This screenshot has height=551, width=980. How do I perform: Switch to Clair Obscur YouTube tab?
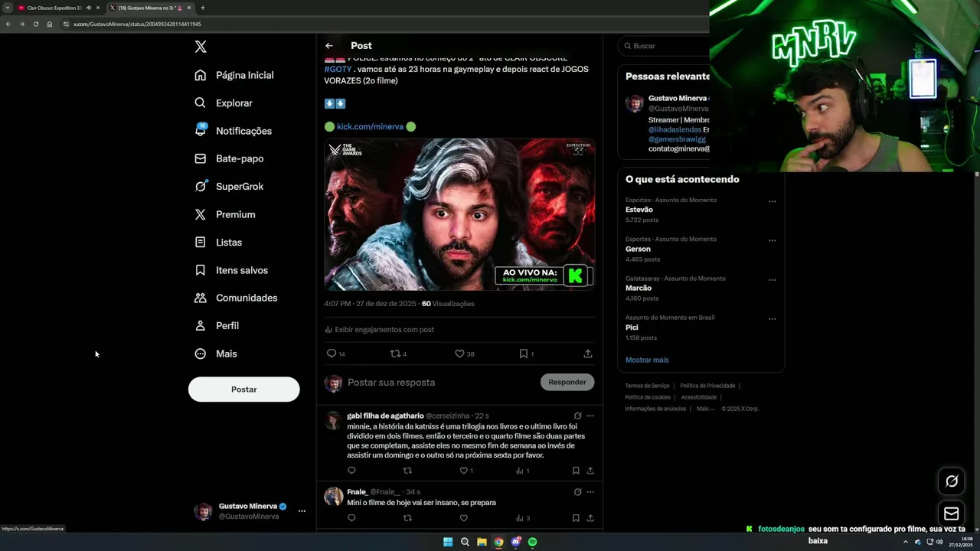[54, 8]
